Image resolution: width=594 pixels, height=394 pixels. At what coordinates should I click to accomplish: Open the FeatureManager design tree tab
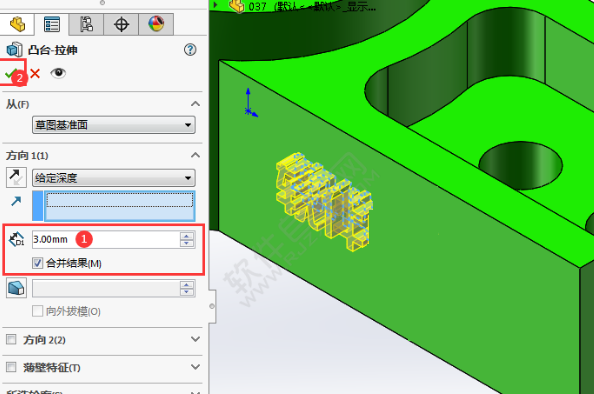point(17,24)
